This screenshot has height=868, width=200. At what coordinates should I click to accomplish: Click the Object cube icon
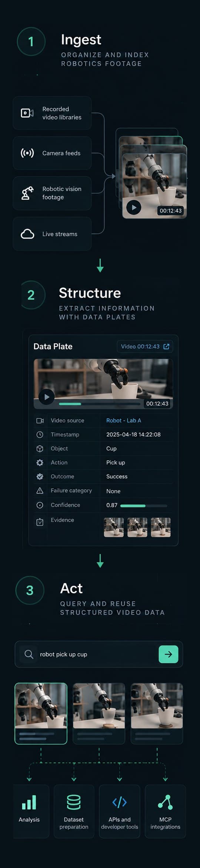click(40, 449)
